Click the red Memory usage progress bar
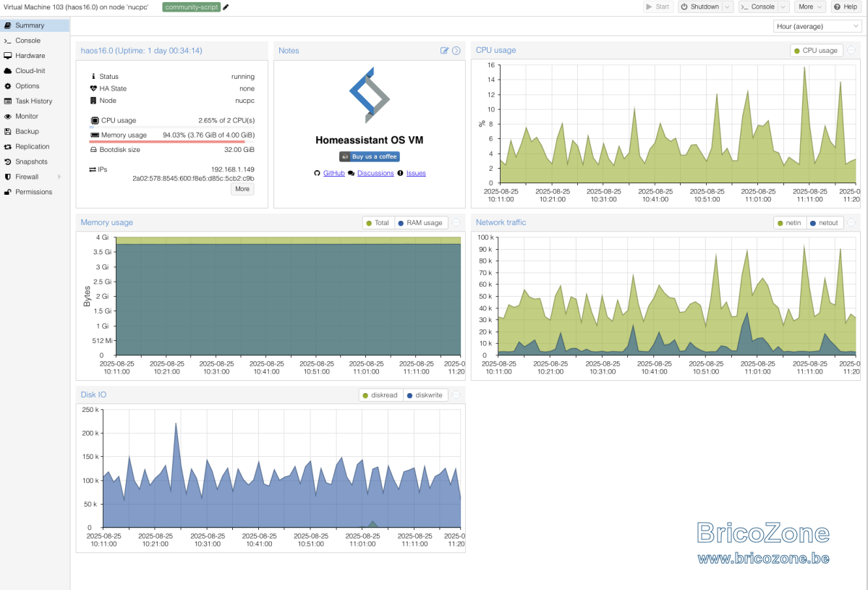The image size is (868, 590). coord(167,142)
